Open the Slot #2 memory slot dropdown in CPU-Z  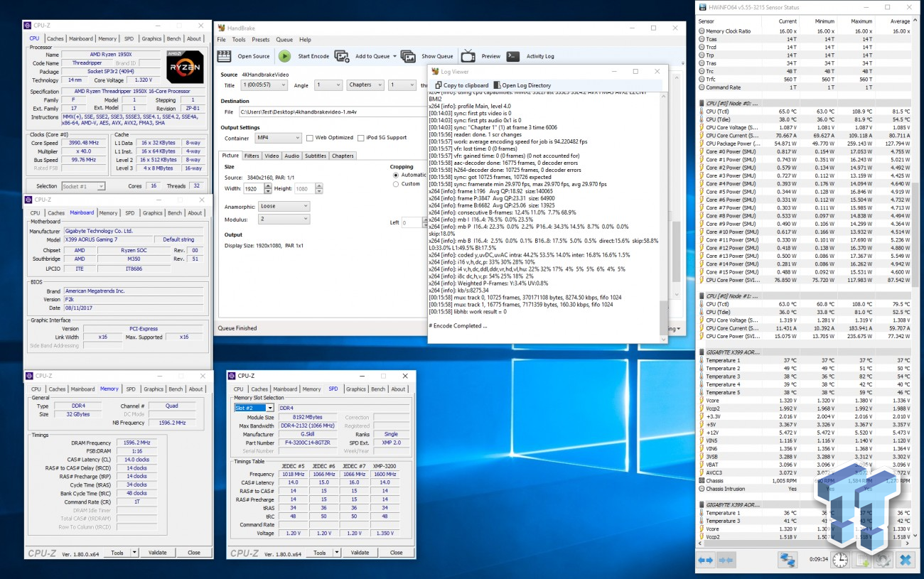[x=253, y=408]
